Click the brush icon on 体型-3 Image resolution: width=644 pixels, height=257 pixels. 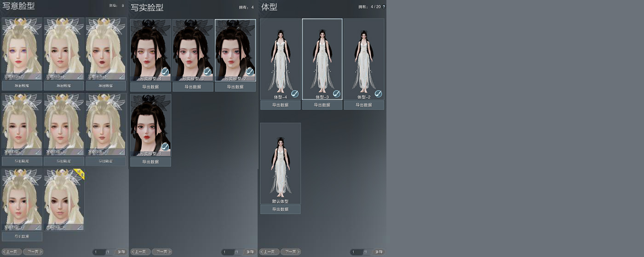[x=336, y=93]
